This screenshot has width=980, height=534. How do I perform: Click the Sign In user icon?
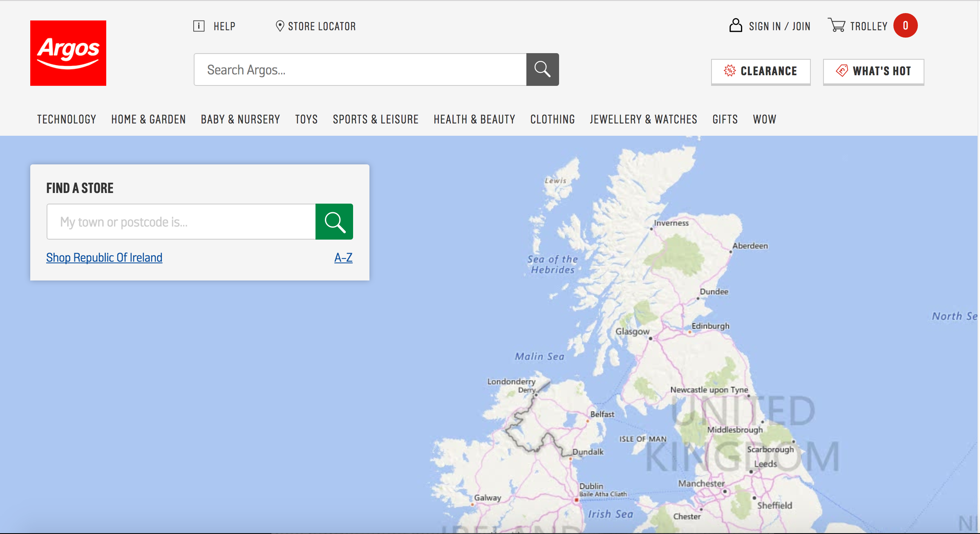[x=736, y=25]
